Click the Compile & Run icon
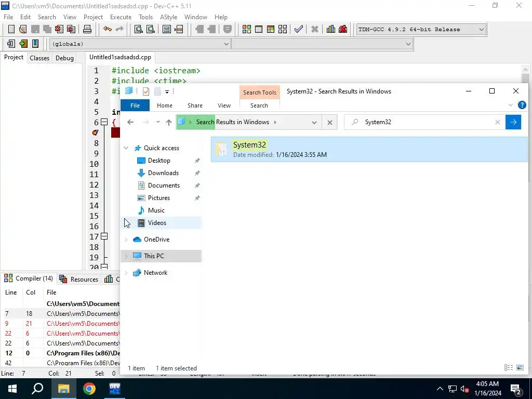532x399 pixels. click(270, 29)
